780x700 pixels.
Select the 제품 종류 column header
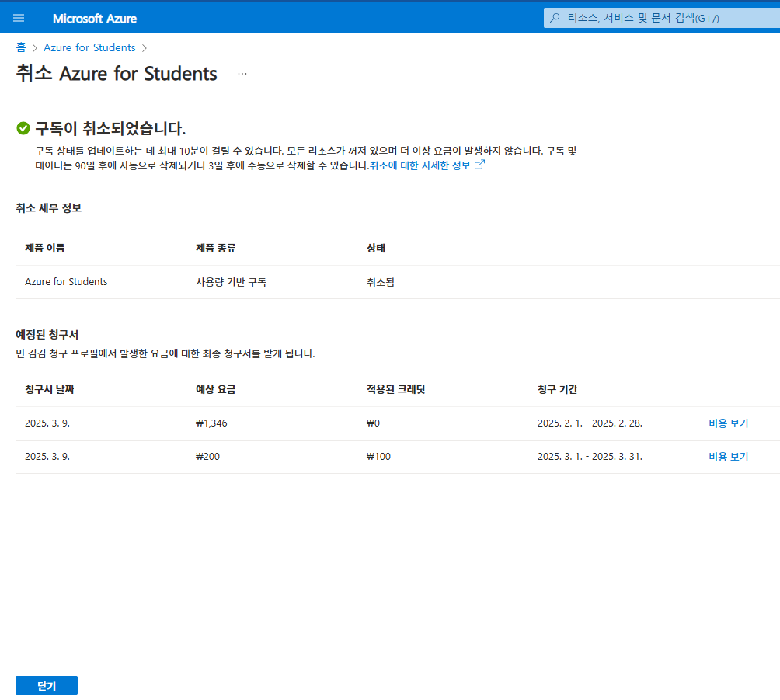tap(215, 248)
